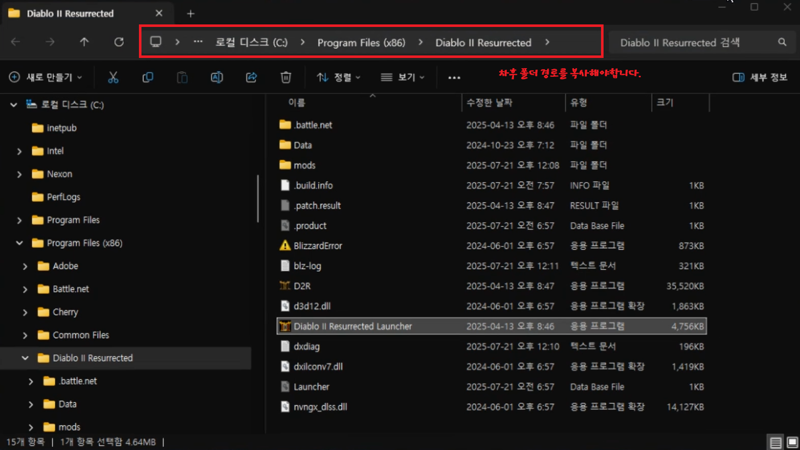Click the navigation pane scrollbar
800x450 pixels.
258,199
